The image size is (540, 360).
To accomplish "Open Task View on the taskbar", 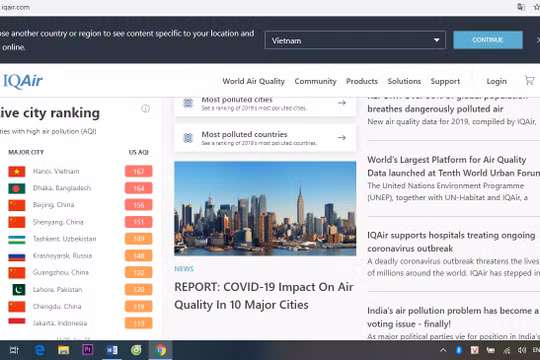I will 14,350.
